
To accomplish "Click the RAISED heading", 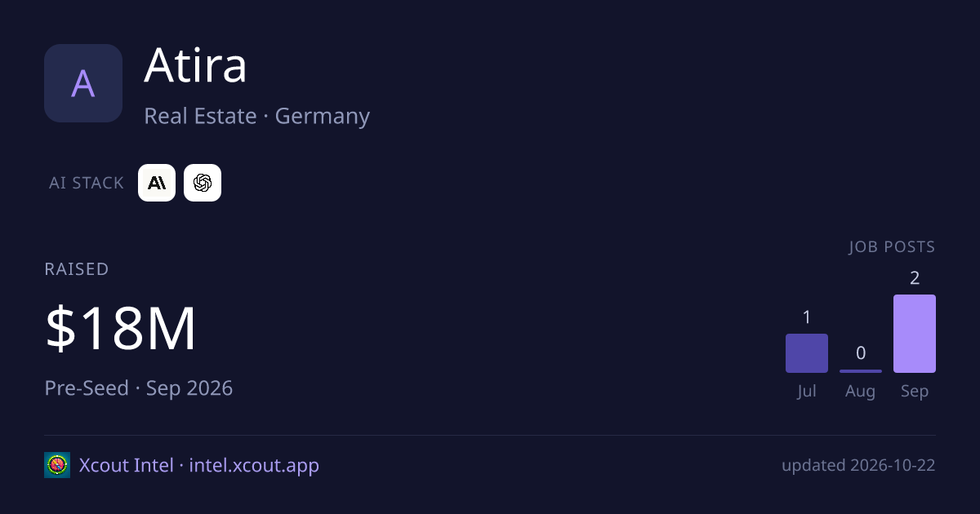I will tap(77, 269).
